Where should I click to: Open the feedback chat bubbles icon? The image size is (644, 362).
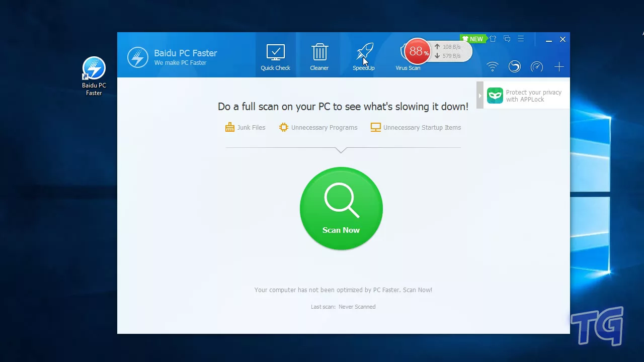point(507,39)
